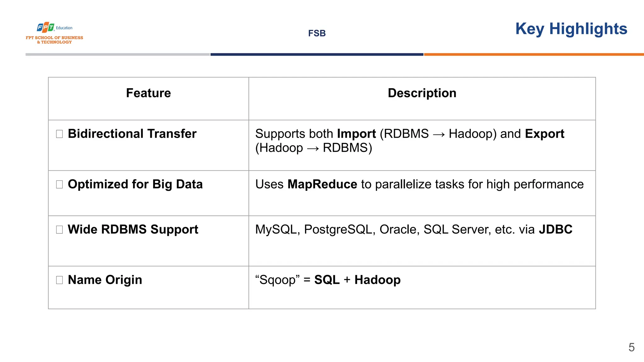Click the navy segment of the divider bar
This screenshot has height=362, width=644.
pyautogui.click(x=317, y=54)
